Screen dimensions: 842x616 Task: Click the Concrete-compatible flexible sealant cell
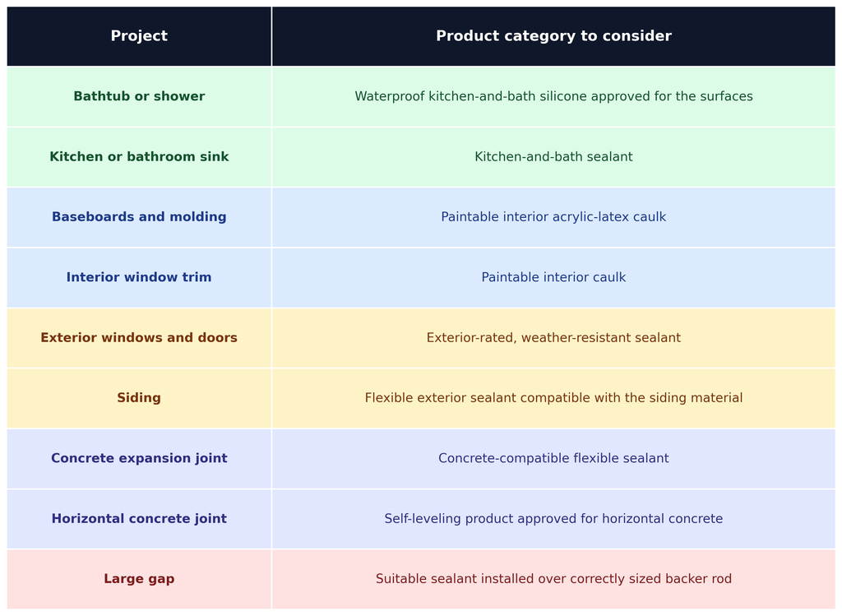(553, 459)
